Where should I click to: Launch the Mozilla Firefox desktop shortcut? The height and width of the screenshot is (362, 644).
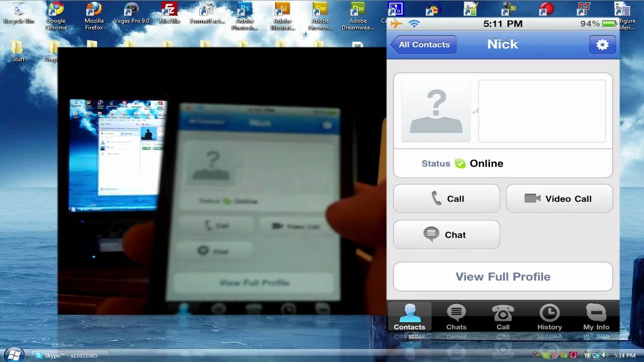(94, 16)
